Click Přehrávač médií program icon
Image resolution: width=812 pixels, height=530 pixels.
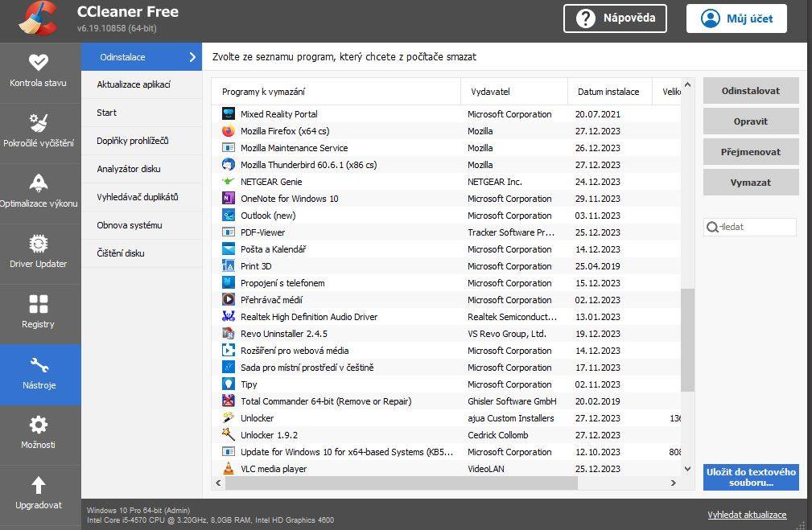click(229, 300)
